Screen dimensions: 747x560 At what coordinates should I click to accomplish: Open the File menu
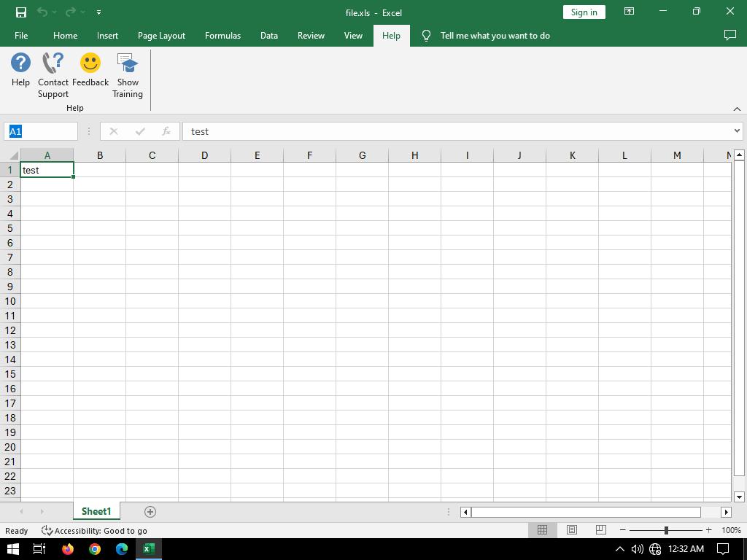tap(21, 36)
